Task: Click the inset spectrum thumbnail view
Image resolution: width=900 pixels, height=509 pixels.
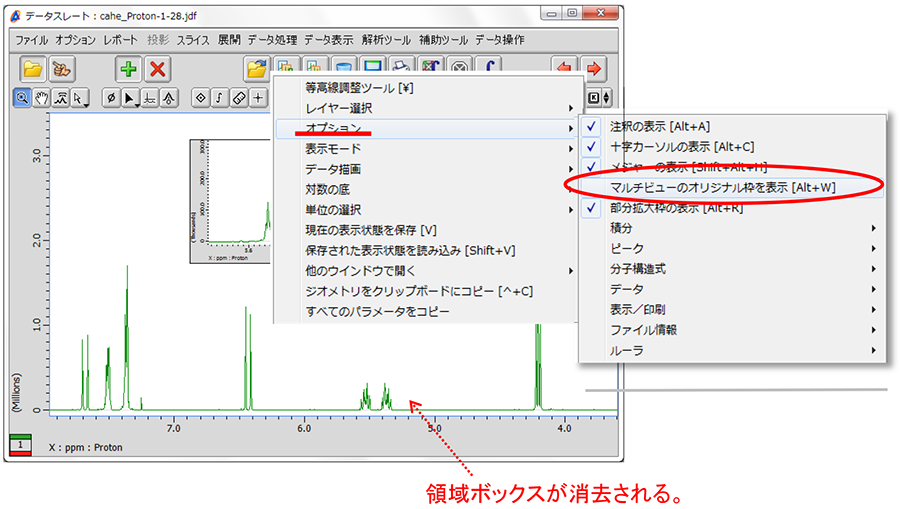Action: [232, 200]
